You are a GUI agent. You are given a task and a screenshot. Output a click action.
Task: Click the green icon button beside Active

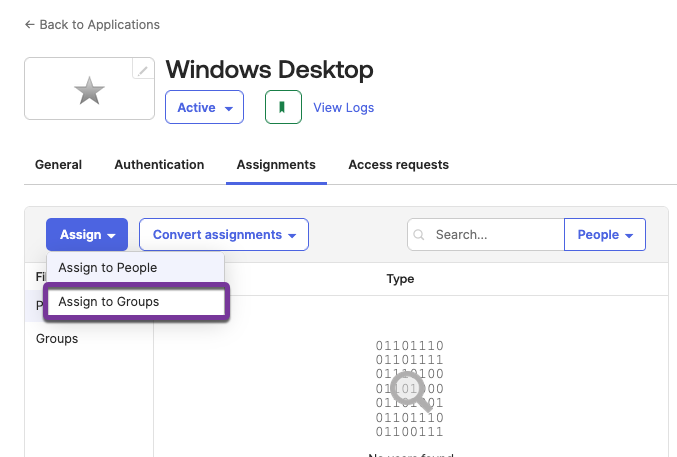(x=283, y=107)
